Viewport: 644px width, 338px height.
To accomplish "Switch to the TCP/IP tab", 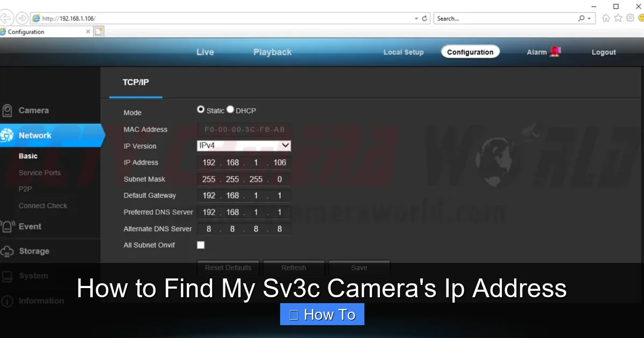I will click(136, 83).
